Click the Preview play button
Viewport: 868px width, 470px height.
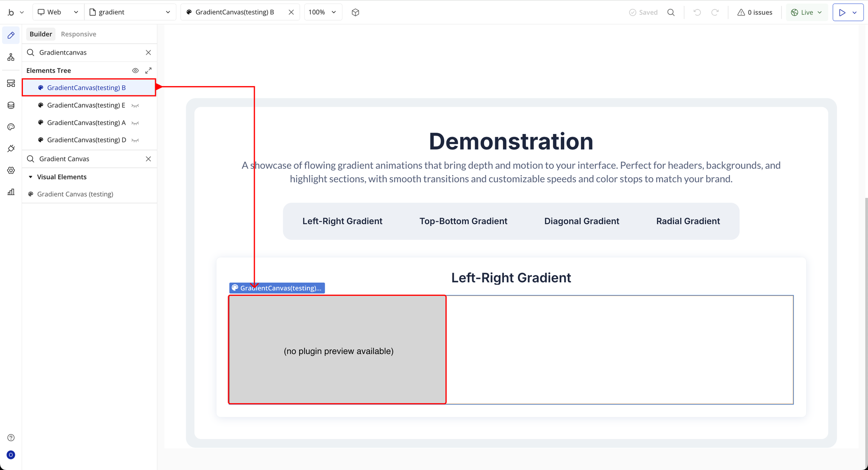(842, 12)
